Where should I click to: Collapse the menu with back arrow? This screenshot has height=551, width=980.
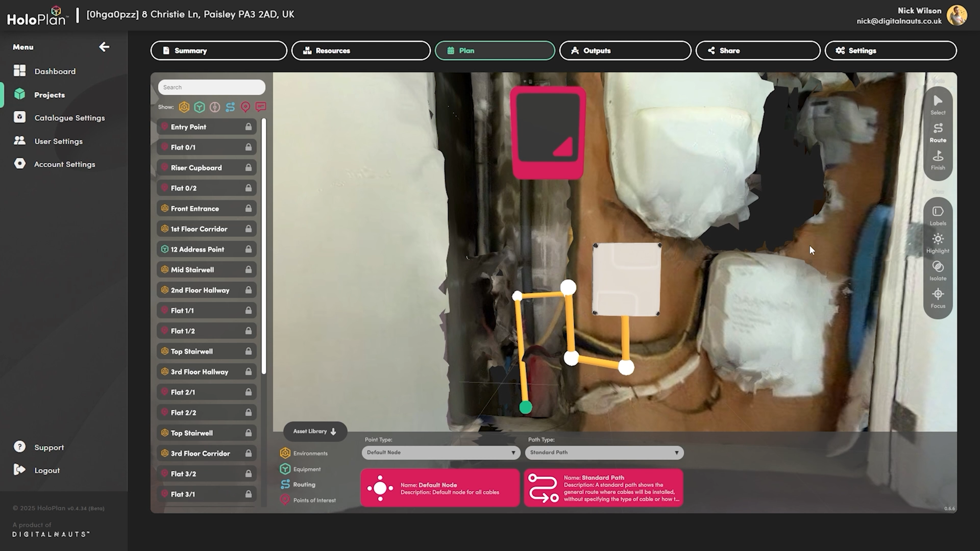point(104,47)
